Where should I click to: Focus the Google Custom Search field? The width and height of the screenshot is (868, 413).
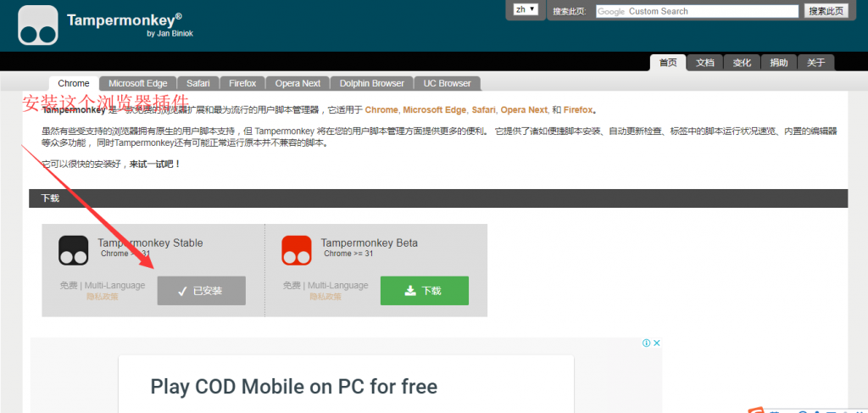(697, 11)
